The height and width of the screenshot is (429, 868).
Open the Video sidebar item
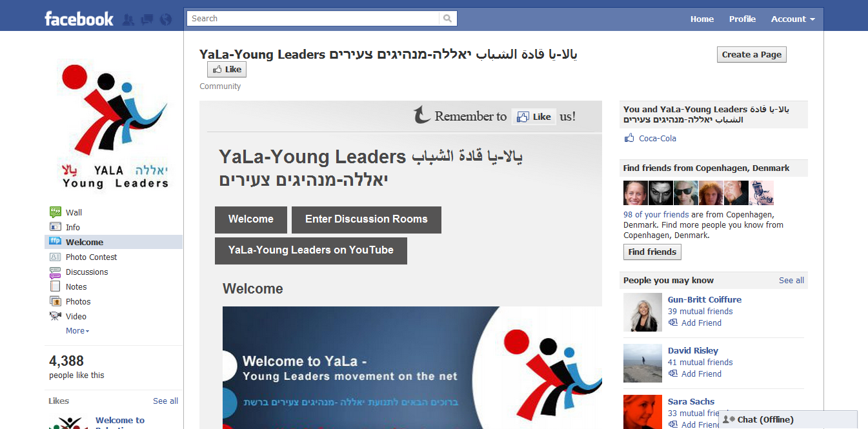76,316
